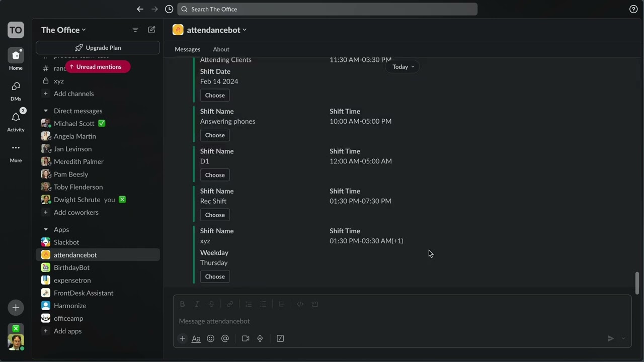Choose the D1 shift
644x362 pixels.
(x=215, y=175)
